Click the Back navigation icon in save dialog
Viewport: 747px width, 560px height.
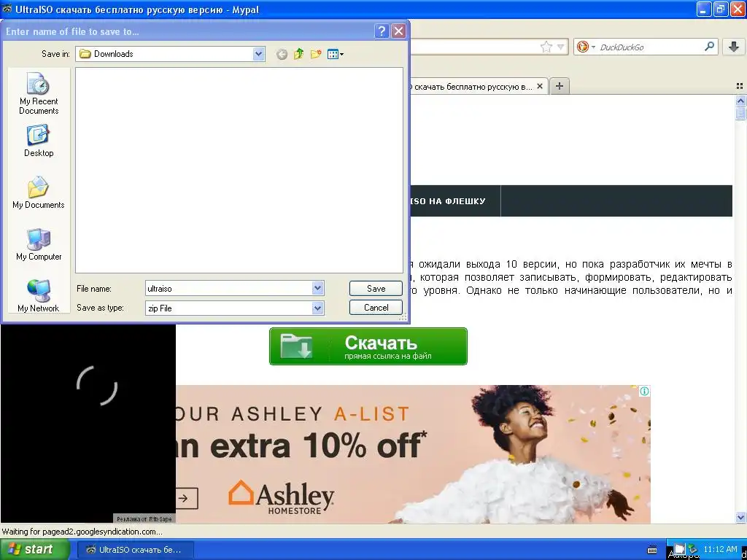tap(282, 54)
